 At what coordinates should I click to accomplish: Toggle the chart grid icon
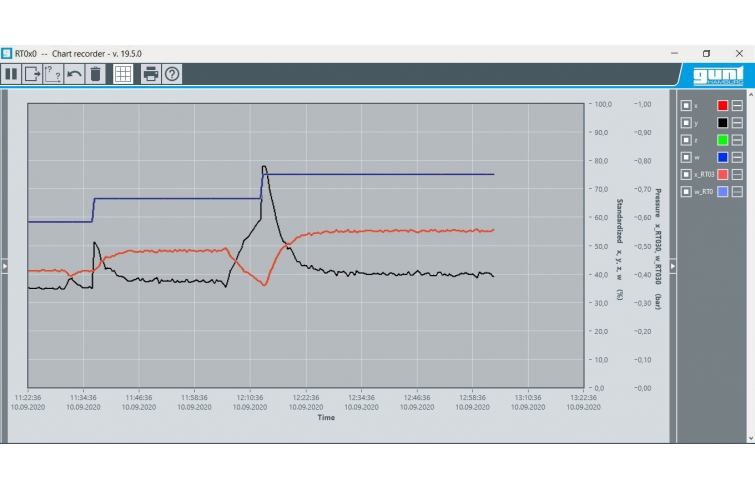[x=122, y=74]
